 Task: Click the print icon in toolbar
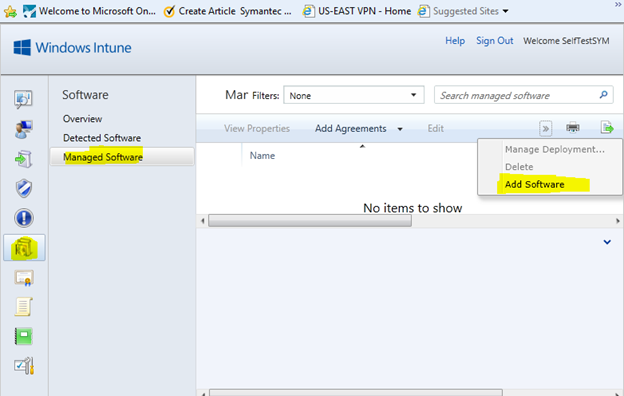click(x=573, y=128)
